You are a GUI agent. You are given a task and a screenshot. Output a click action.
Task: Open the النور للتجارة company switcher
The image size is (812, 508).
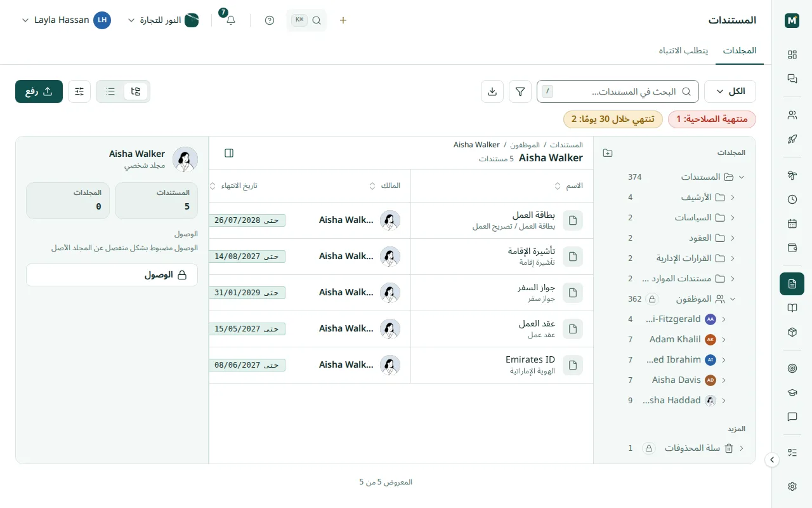pyautogui.click(x=164, y=20)
